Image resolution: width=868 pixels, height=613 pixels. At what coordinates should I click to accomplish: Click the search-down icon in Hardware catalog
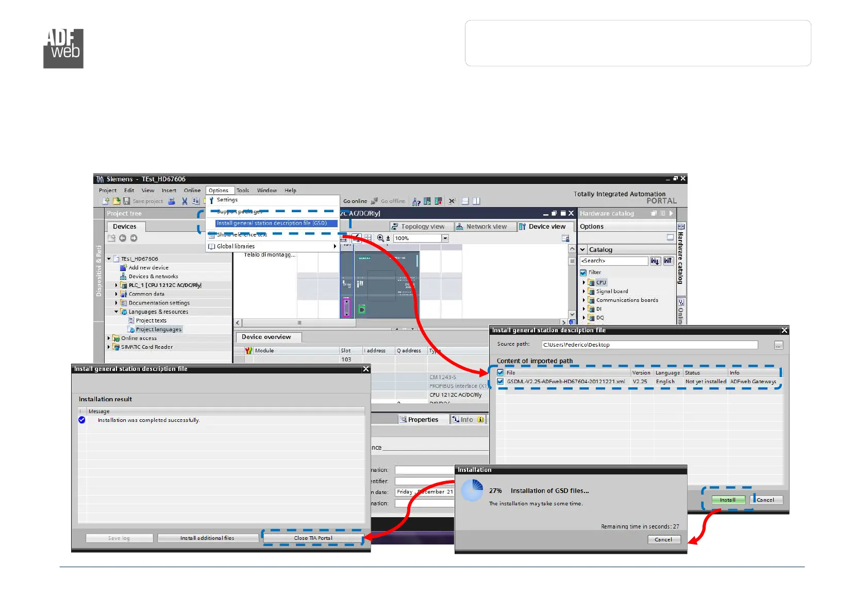[x=655, y=261]
